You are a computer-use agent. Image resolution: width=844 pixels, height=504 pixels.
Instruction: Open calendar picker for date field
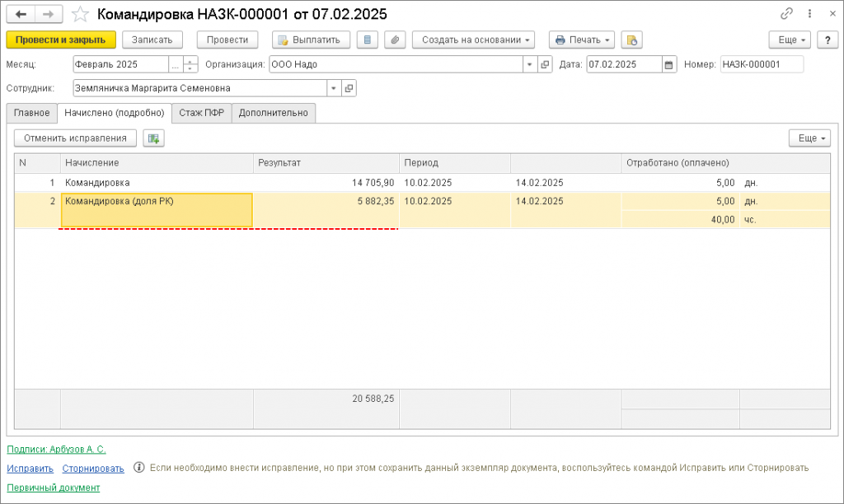(669, 64)
